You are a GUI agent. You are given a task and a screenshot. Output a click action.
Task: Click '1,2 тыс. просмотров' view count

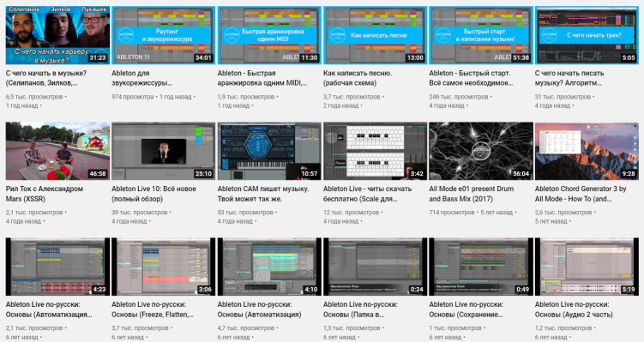coord(563,328)
